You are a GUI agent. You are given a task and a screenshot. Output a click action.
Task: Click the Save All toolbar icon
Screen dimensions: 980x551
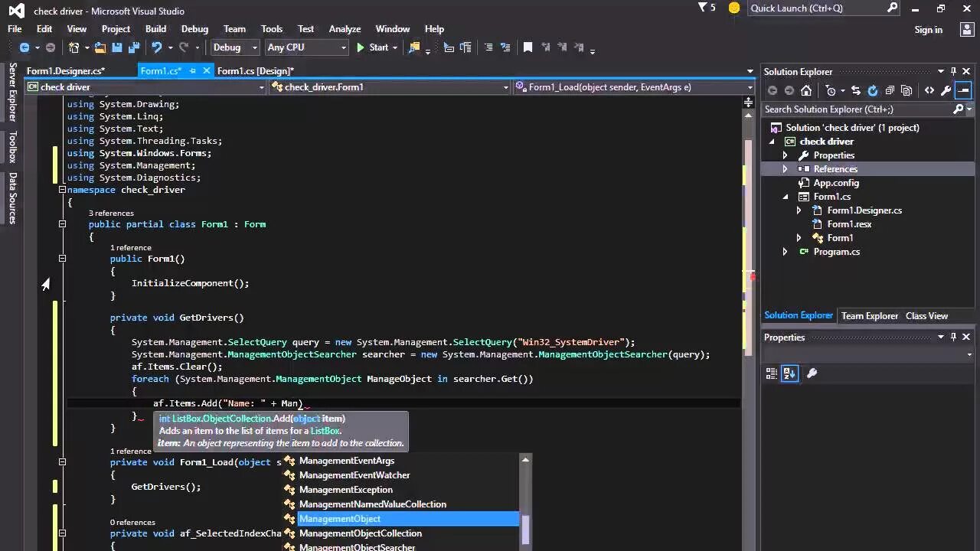(x=134, y=47)
